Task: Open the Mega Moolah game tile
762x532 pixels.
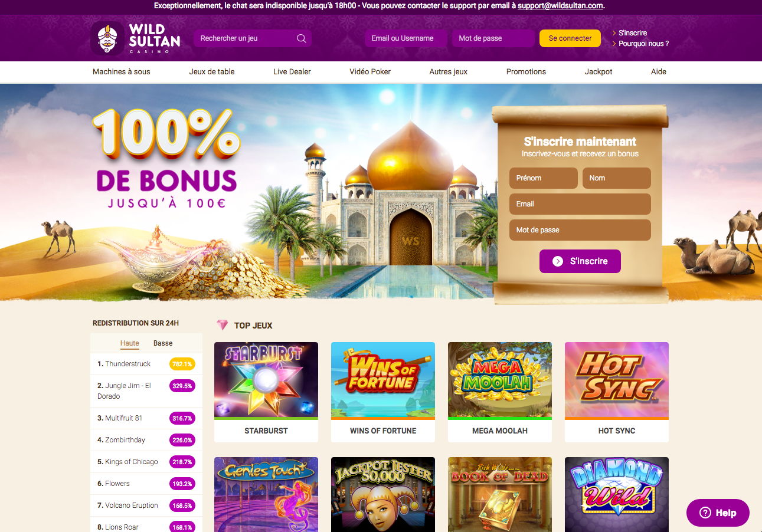Action: tap(500, 392)
